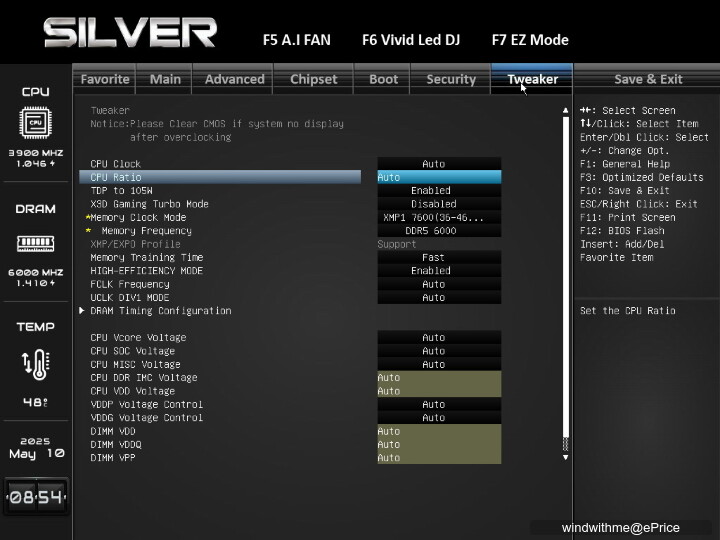The image size is (720, 540).
Task: Click the DRAM memory module icon
Action: click(x=35, y=243)
